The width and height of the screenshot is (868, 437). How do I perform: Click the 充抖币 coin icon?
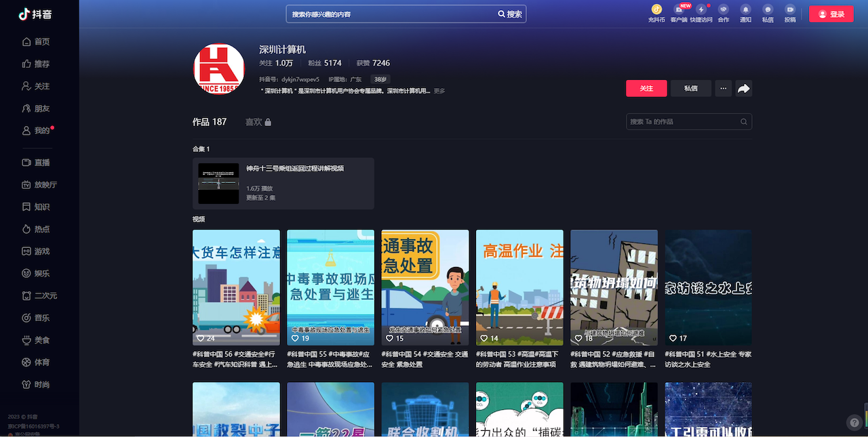click(x=656, y=9)
